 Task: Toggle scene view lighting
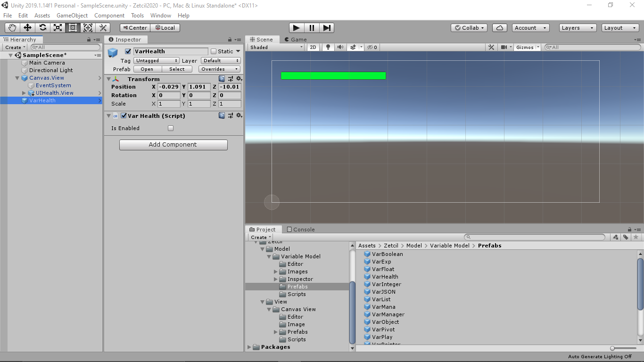327,47
